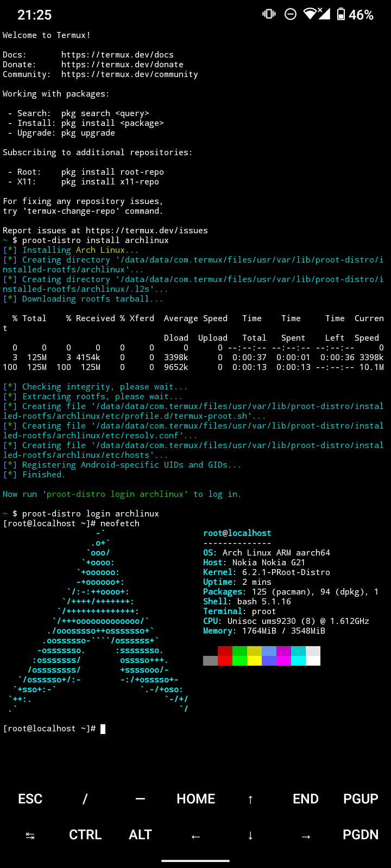Tap the home gesture bar
Viewport: 391px width, 868px height.
coord(195,861)
